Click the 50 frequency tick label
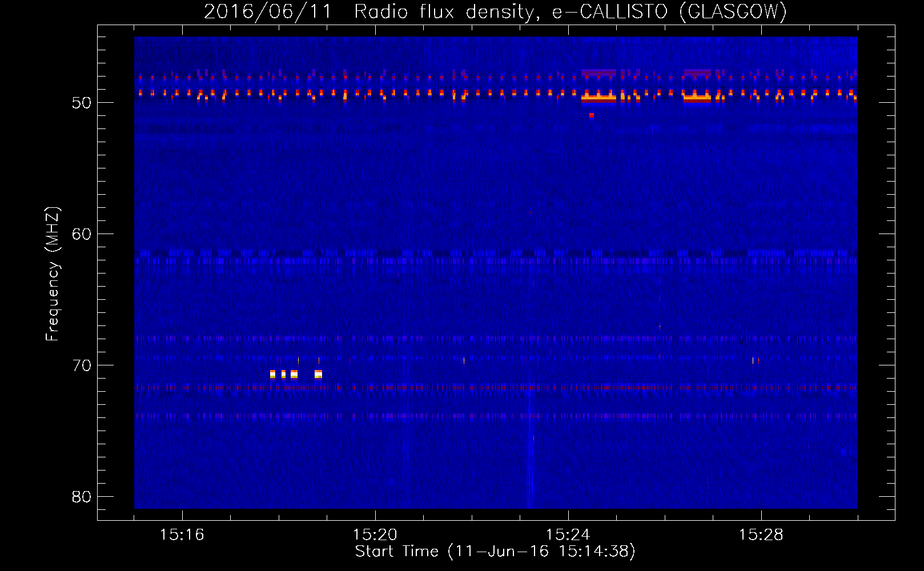The height and width of the screenshot is (571, 924). 82,103
